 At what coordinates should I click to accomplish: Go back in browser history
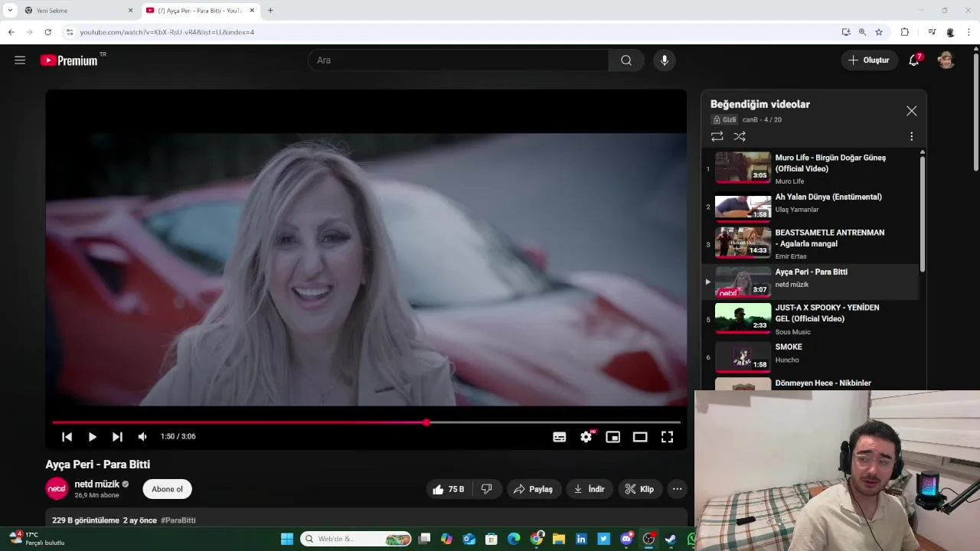(x=11, y=32)
